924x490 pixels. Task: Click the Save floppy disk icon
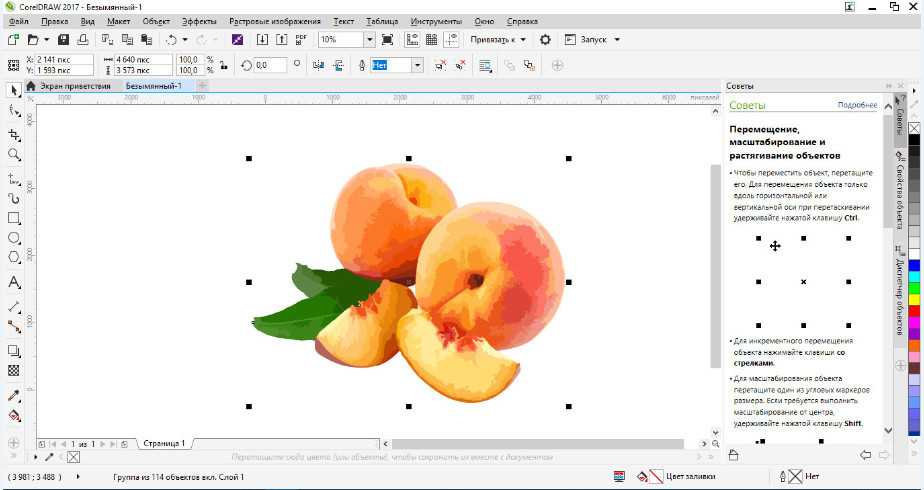(x=63, y=40)
